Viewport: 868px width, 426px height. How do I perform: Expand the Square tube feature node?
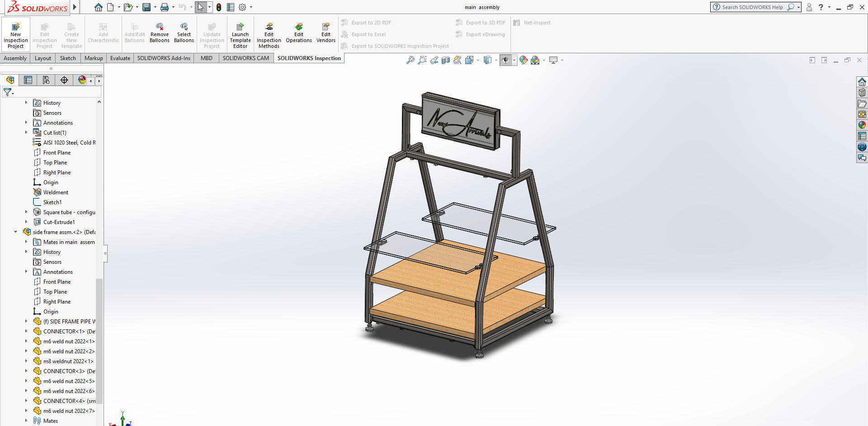[26, 212]
